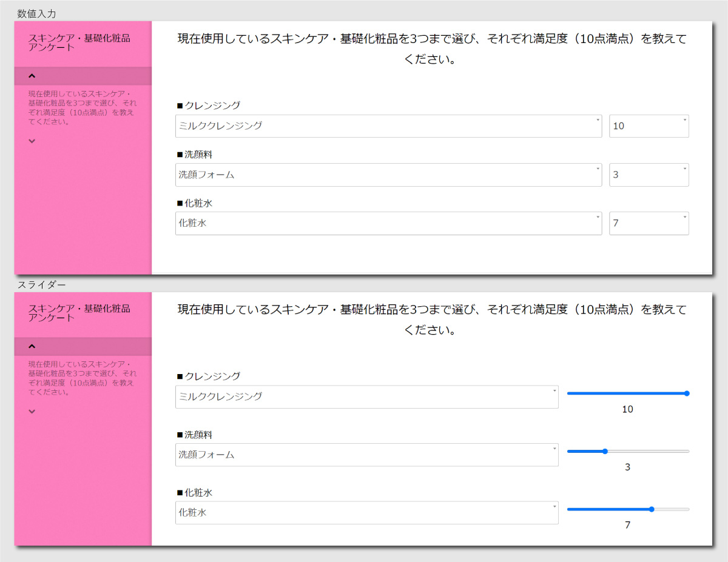Open 洗顔フォーム dropdown in the 数値入力 form

coord(388,175)
